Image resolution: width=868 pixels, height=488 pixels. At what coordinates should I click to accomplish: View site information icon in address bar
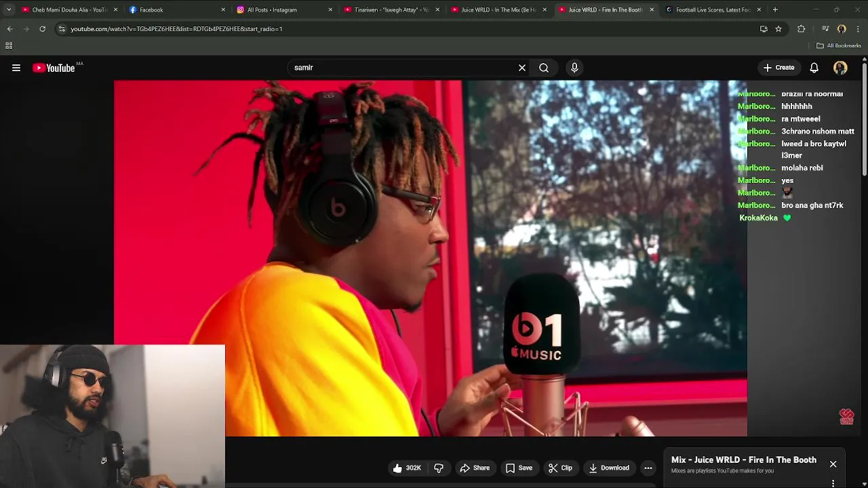(62, 28)
